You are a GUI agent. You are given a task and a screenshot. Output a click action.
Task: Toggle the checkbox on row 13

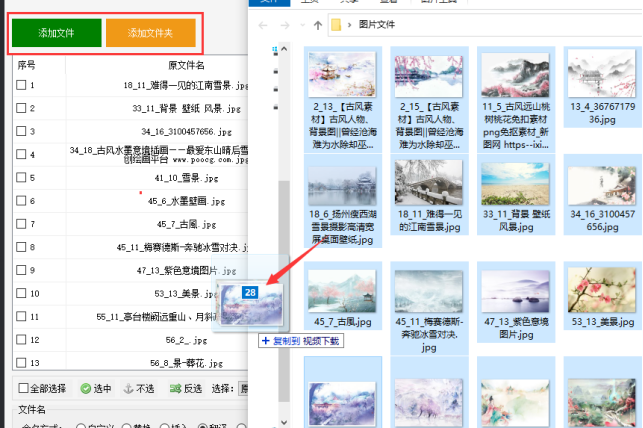click(21, 363)
